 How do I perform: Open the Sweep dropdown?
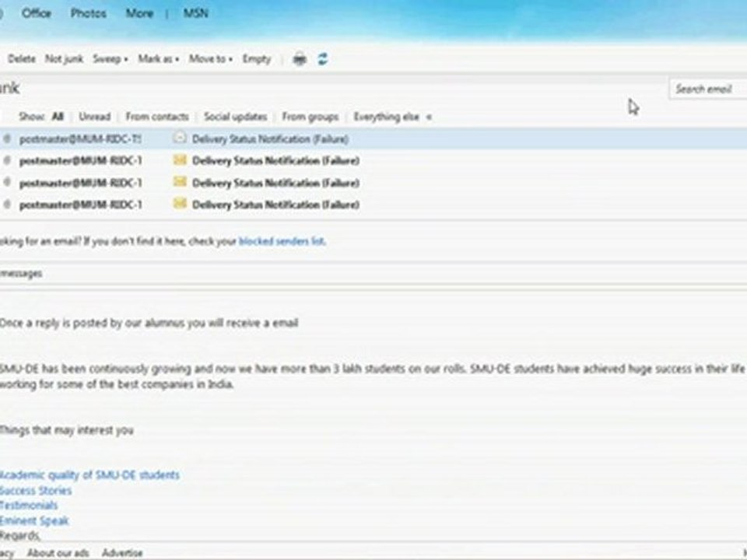(110, 59)
